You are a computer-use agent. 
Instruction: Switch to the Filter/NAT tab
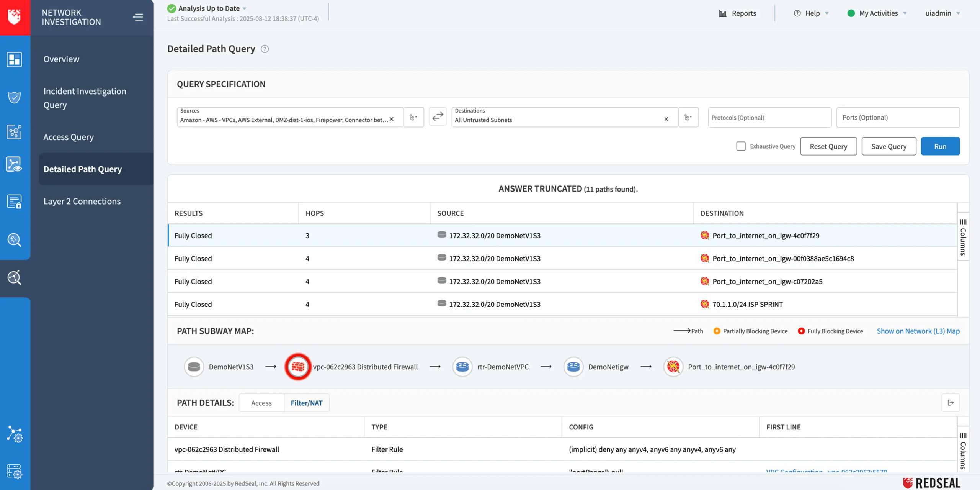307,403
